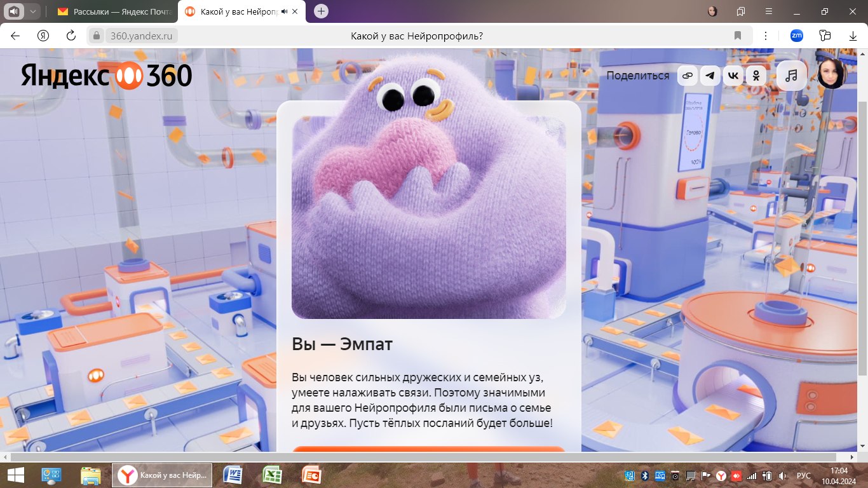
Task: Select the Yandex Browser taskbar button
Action: pos(162,475)
